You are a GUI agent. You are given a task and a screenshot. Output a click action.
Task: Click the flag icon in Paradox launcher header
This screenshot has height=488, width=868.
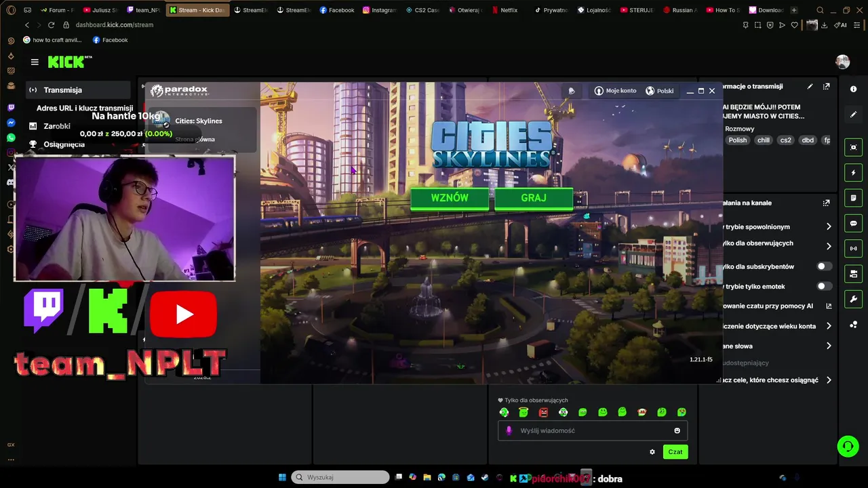[x=572, y=91]
